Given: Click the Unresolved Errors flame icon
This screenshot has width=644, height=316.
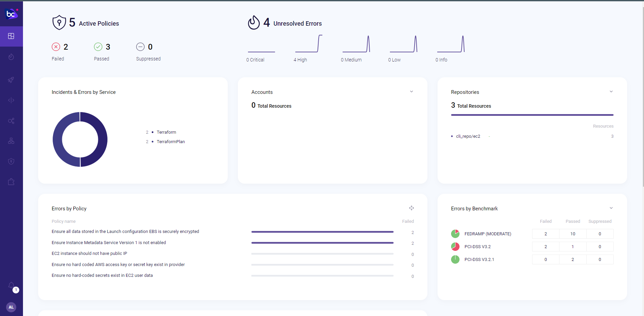Looking at the screenshot, I should point(254,23).
